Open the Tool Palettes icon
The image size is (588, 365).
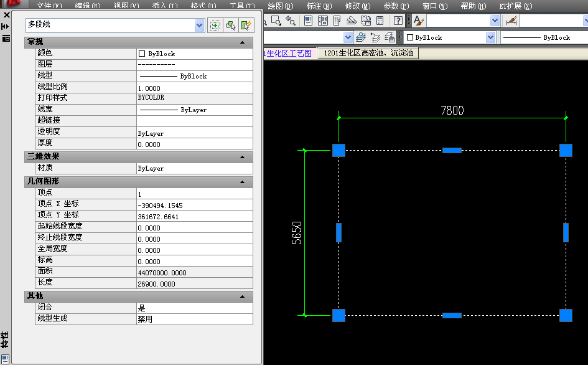coord(337,21)
